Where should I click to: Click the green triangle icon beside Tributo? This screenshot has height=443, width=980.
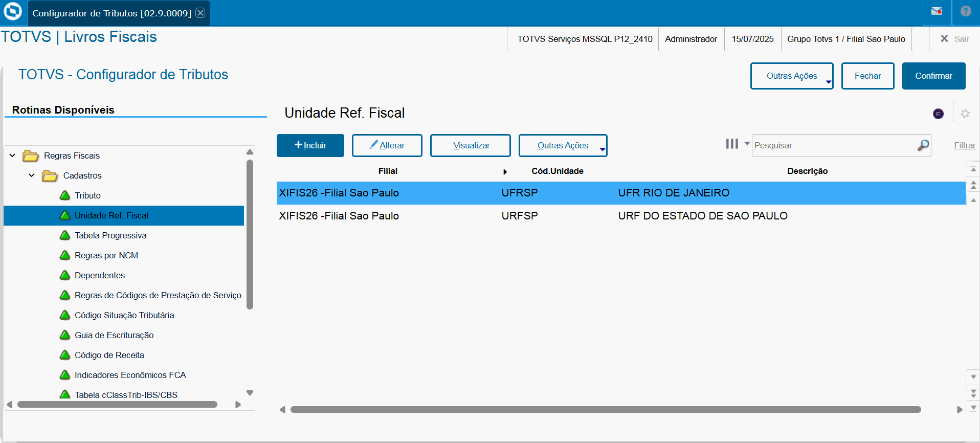point(65,195)
